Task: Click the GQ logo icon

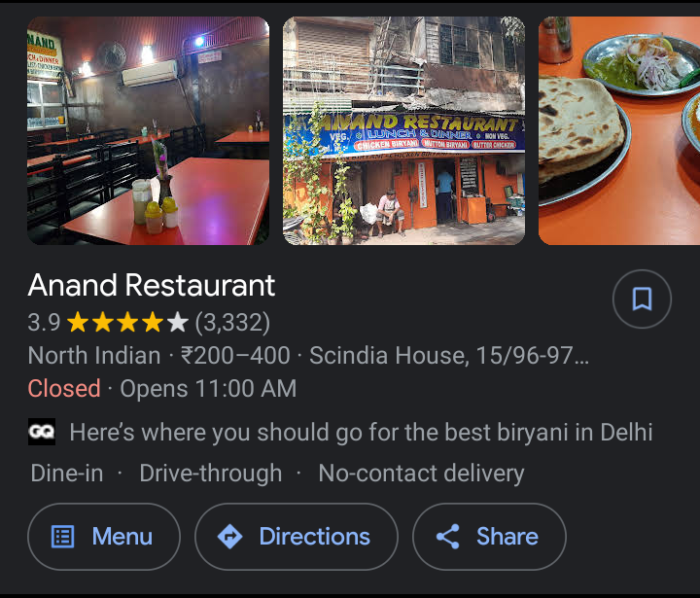Action: click(x=42, y=432)
